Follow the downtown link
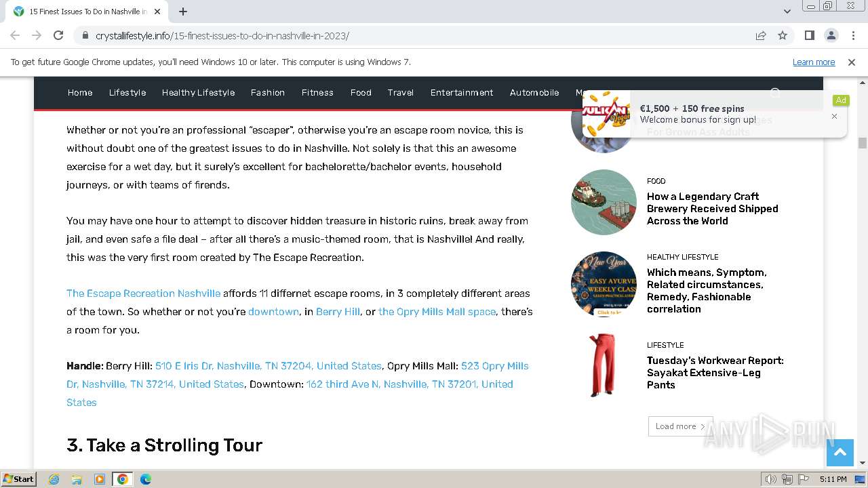Viewport: 868px width, 488px height. 273,312
